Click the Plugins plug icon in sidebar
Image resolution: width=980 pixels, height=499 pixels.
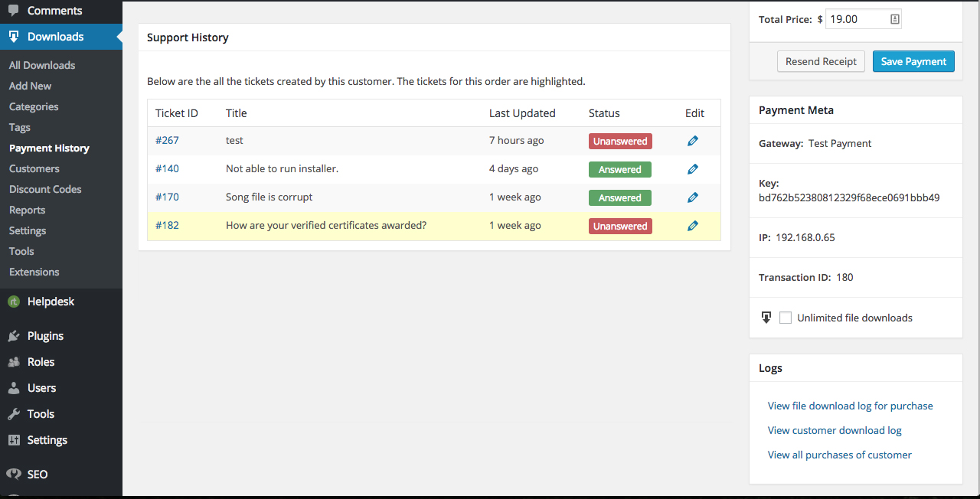click(14, 336)
